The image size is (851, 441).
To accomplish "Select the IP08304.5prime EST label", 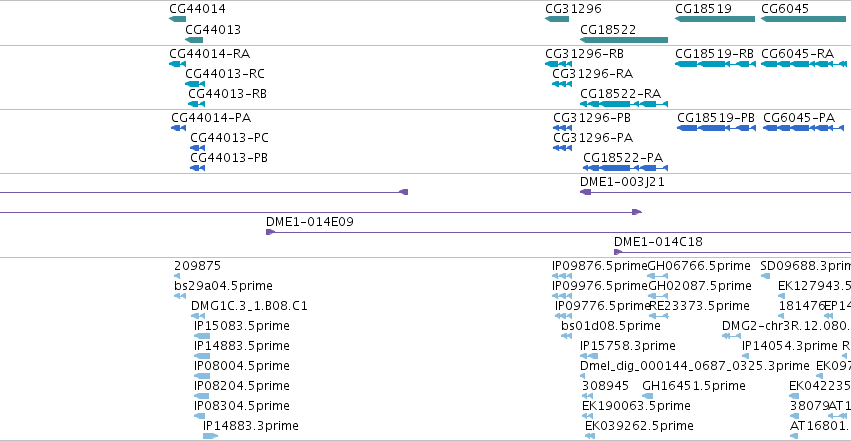I will [x=242, y=406].
